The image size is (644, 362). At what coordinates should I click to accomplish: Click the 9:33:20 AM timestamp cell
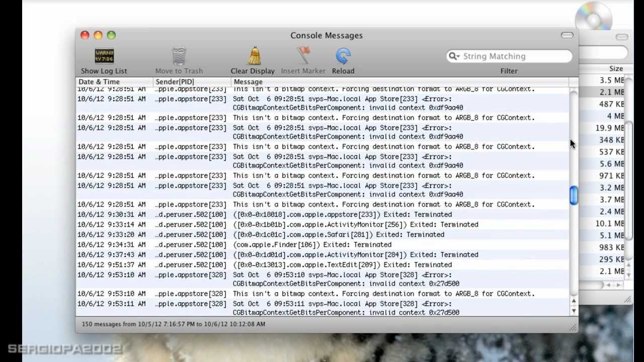[x=112, y=235]
